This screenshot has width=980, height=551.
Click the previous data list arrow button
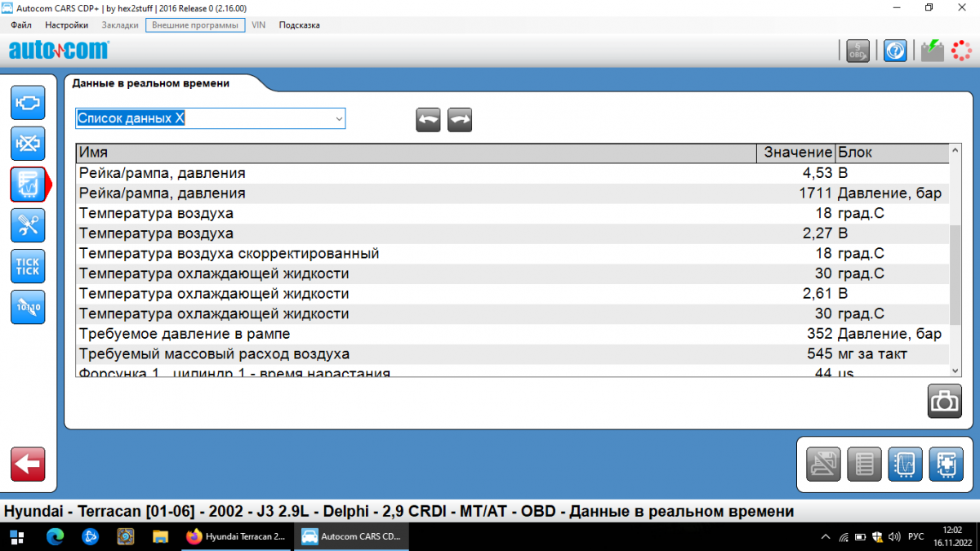point(428,119)
